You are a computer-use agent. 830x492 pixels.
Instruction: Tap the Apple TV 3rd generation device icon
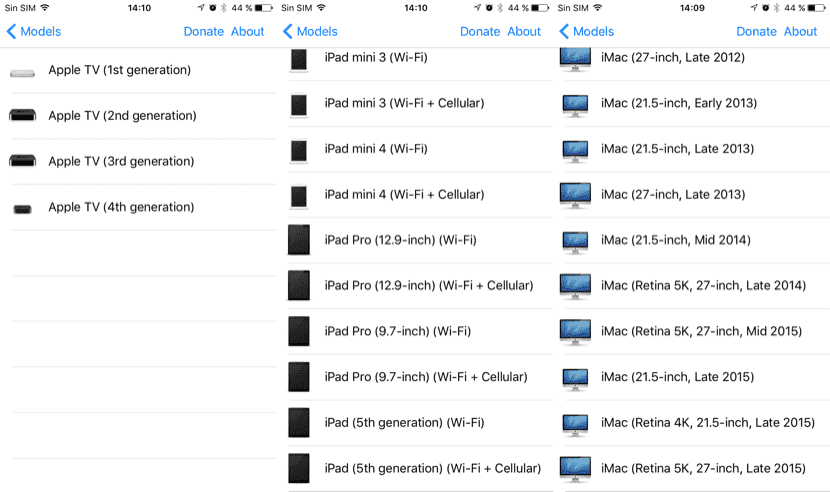[22, 160]
